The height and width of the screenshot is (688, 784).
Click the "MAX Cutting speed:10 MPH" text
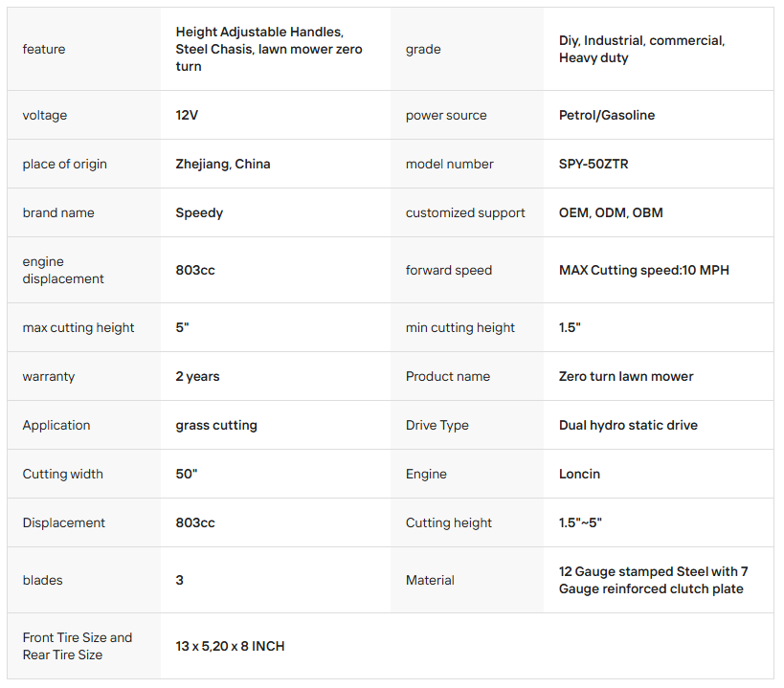pos(643,270)
